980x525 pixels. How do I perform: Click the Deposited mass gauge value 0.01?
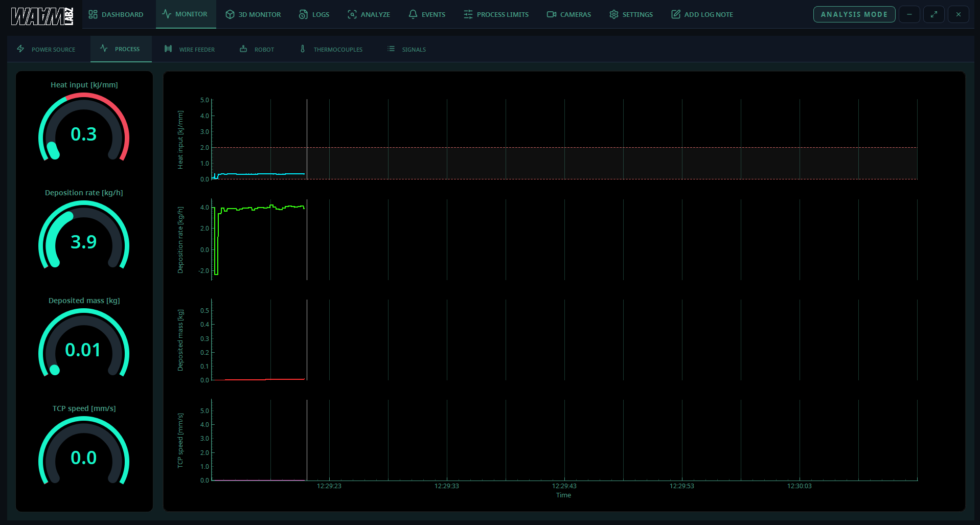click(x=83, y=350)
